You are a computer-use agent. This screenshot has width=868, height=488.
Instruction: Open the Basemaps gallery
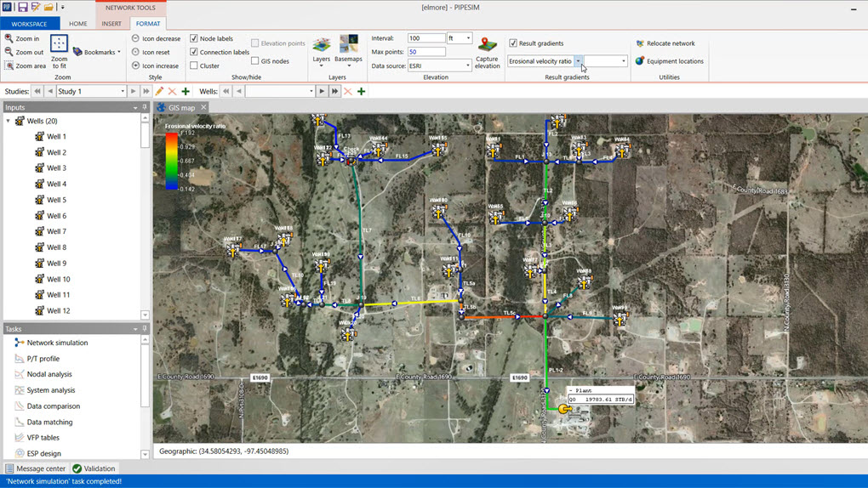coord(348,51)
